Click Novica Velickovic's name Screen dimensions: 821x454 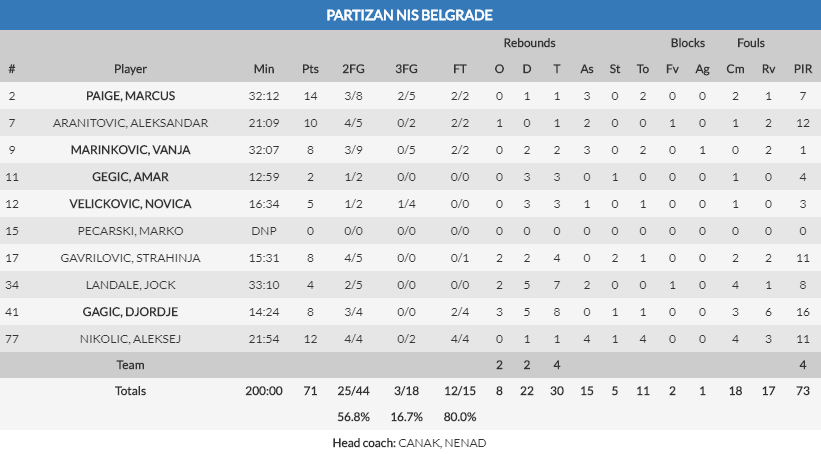pos(131,204)
